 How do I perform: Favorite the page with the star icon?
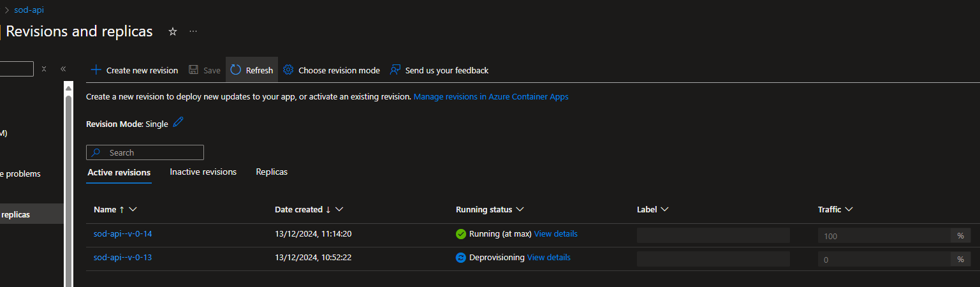[173, 31]
